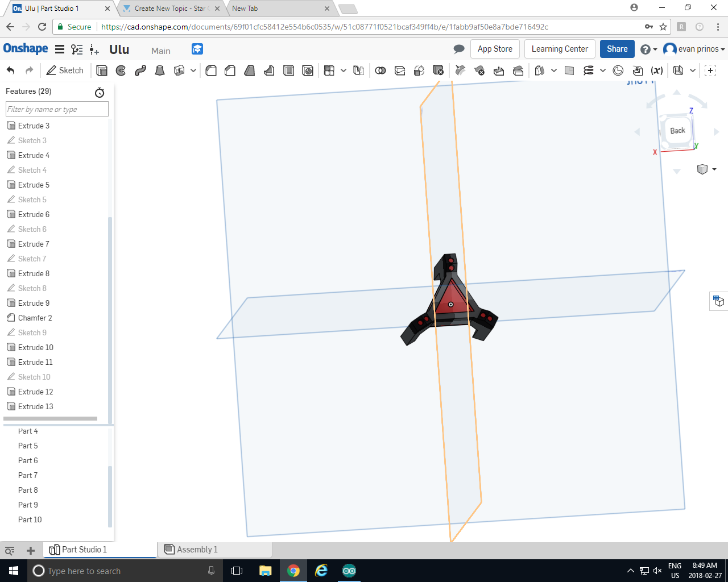Image resolution: width=728 pixels, height=582 pixels.
Task: Switch to the Assembly 1 tab
Action: coord(198,550)
